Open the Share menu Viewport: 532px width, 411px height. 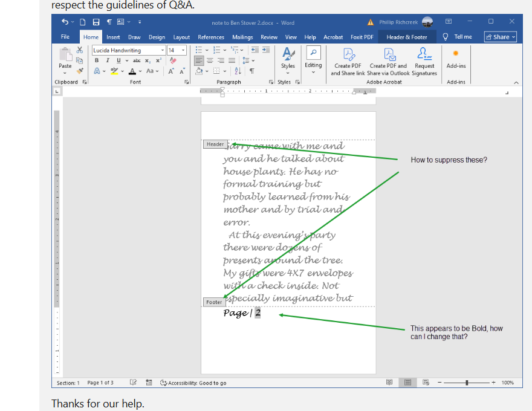500,36
